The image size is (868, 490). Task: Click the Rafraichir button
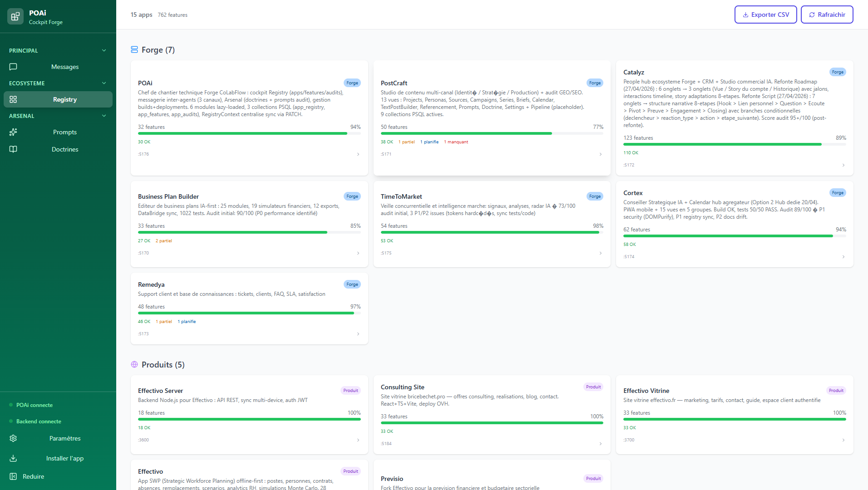click(827, 15)
